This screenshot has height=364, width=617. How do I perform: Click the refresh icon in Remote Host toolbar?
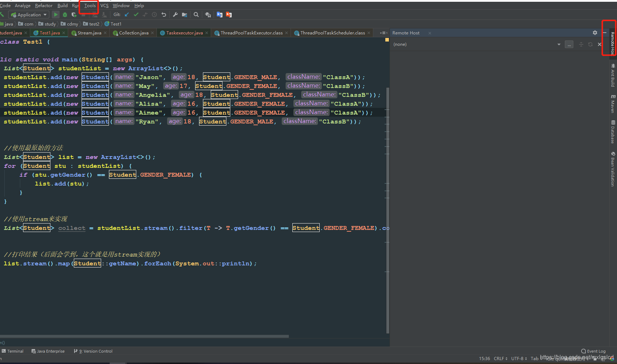pos(590,44)
